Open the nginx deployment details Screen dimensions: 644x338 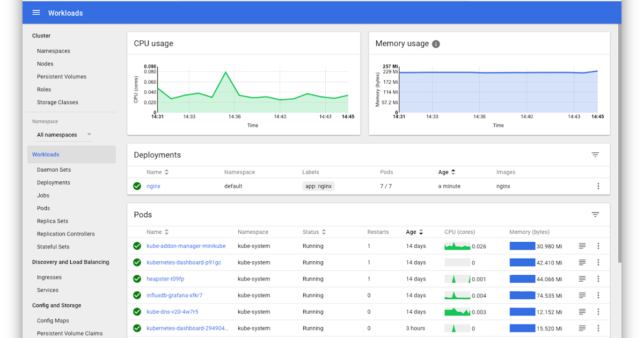[153, 186]
